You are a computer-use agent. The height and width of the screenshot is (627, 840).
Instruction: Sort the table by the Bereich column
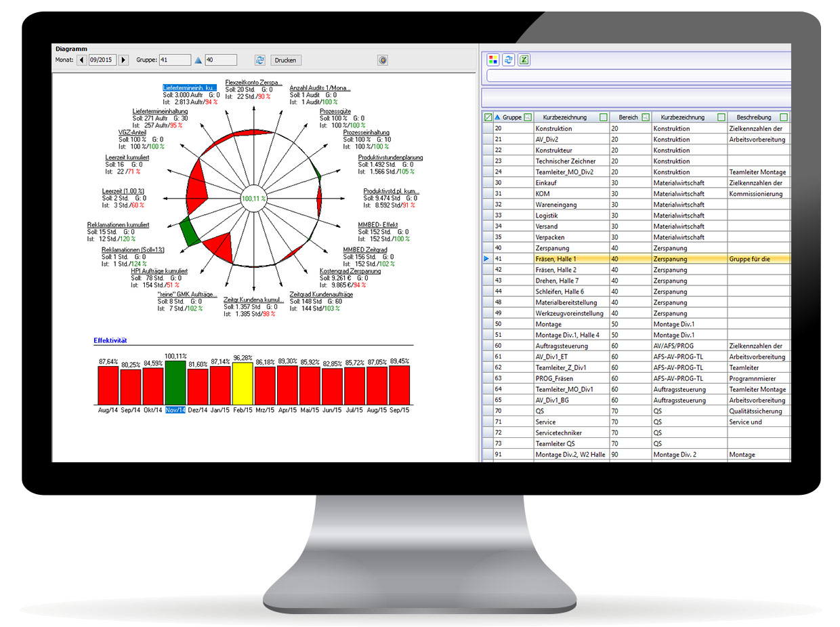pos(628,117)
